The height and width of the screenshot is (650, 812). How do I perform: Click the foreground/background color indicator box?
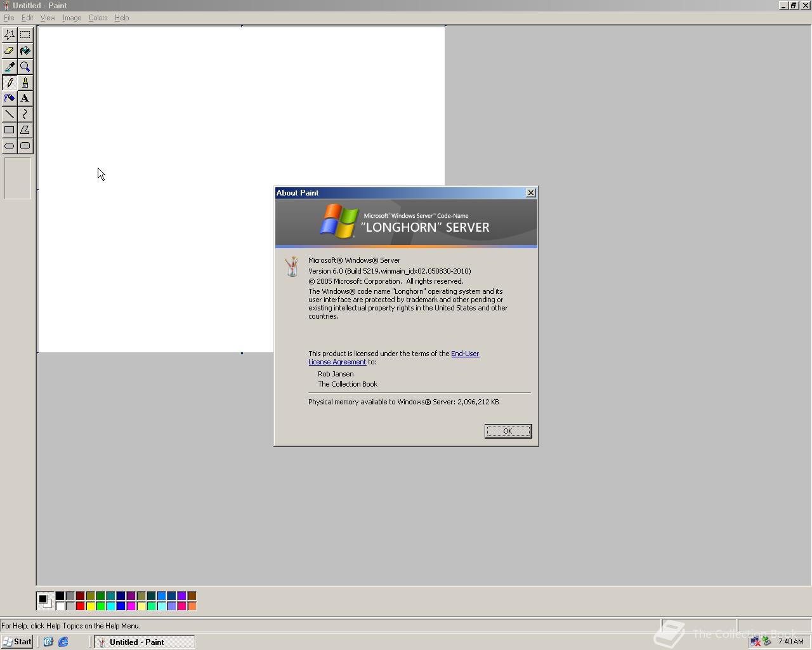coord(45,600)
